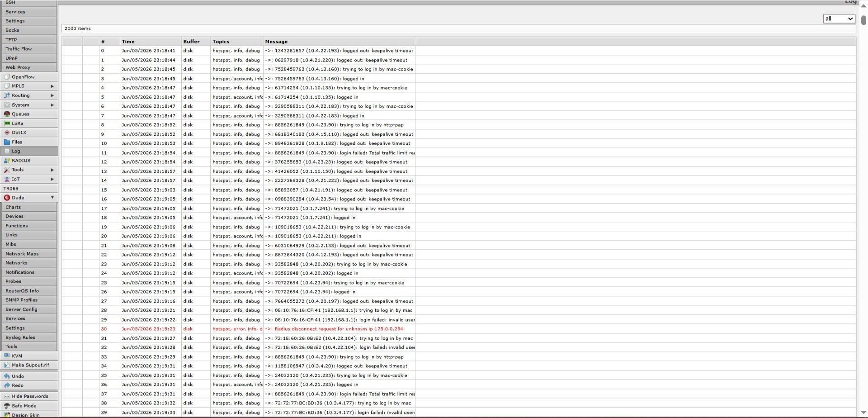The height and width of the screenshot is (418, 868).
Task: Click the Safe Mode icon
Action: pos(7,406)
